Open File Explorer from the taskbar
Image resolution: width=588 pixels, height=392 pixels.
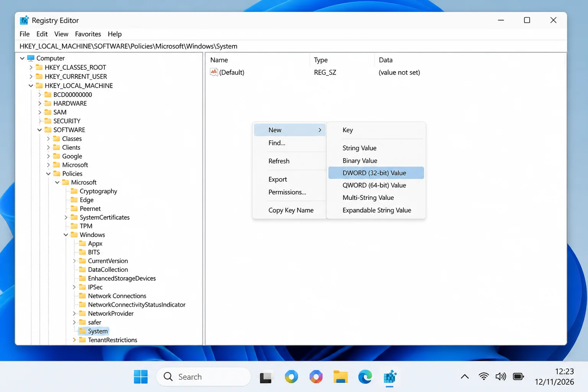[x=340, y=377]
